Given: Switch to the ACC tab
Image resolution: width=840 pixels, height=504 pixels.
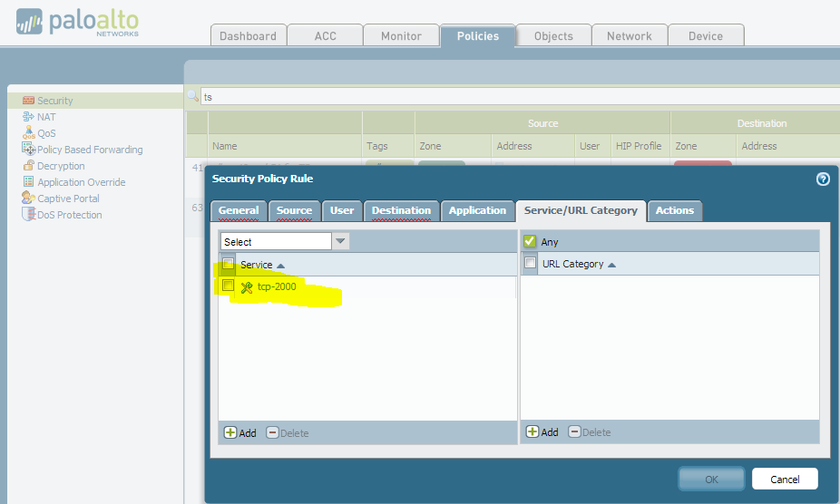Looking at the screenshot, I should click(x=325, y=35).
